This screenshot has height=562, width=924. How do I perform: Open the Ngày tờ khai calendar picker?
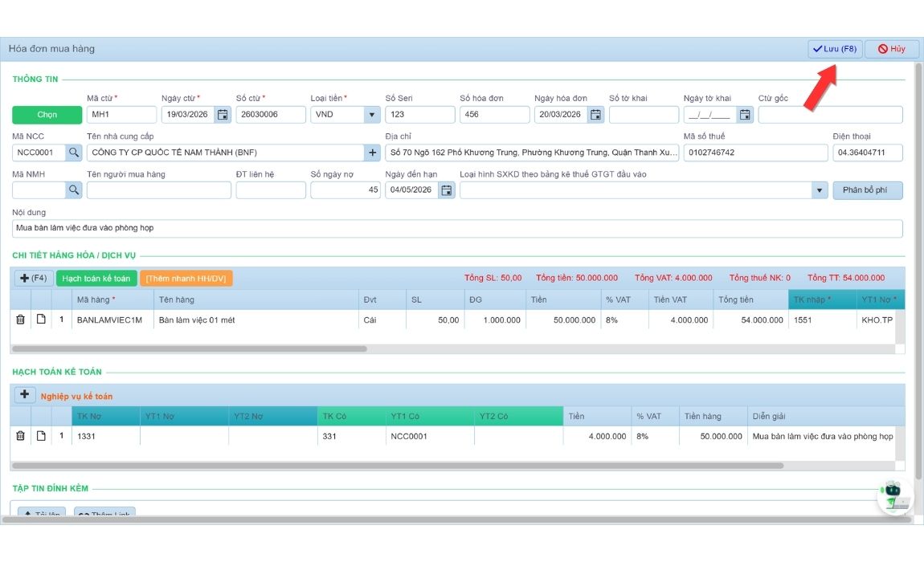745,115
